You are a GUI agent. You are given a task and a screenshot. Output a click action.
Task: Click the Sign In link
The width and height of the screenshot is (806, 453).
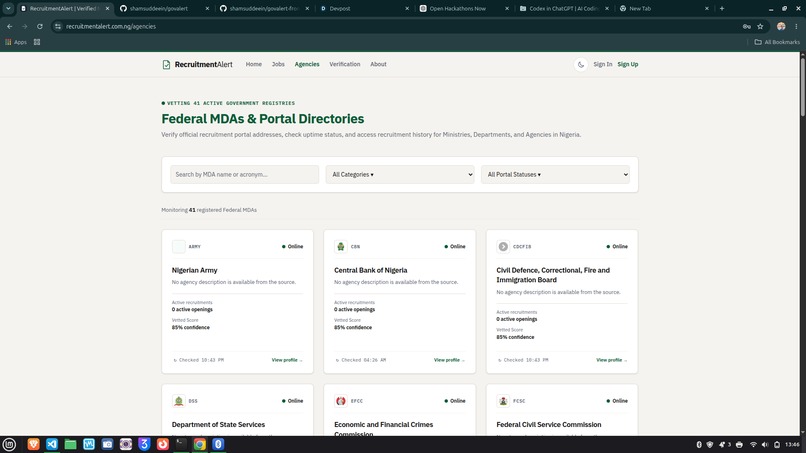[602, 64]
